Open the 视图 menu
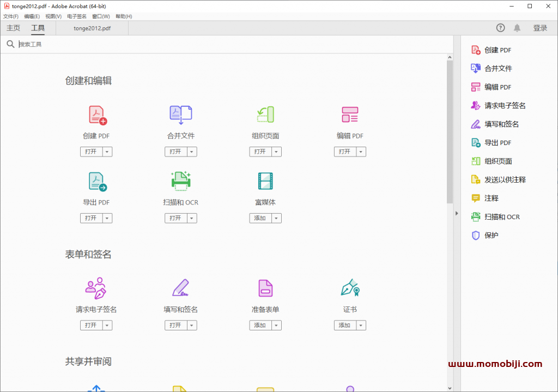 (x=53, y=16)
